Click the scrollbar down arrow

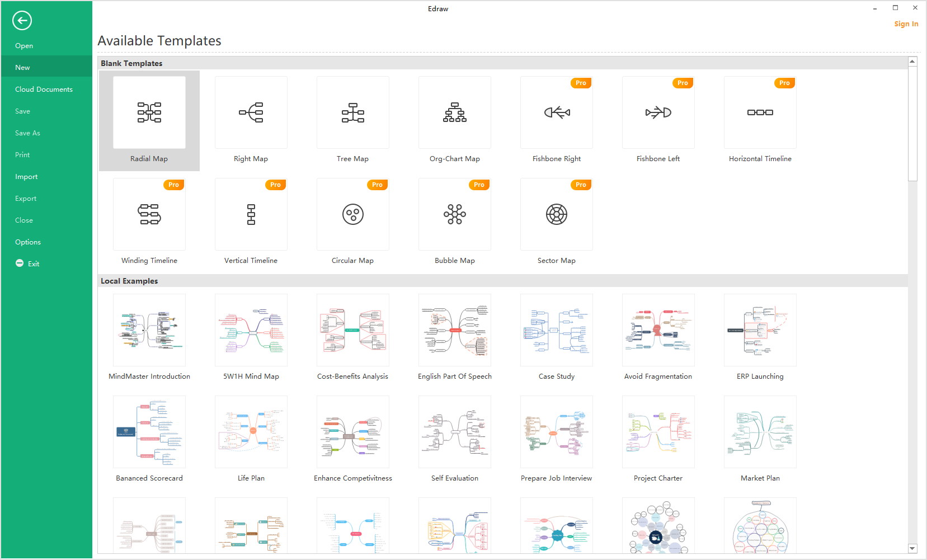pyautogui.click(x=912, y=549)
